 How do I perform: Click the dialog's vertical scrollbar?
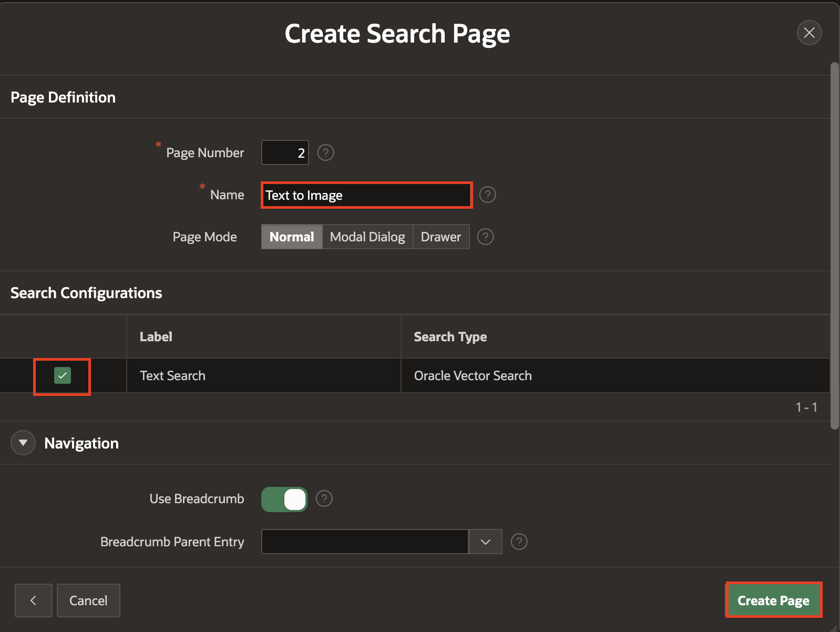(834, 246)
